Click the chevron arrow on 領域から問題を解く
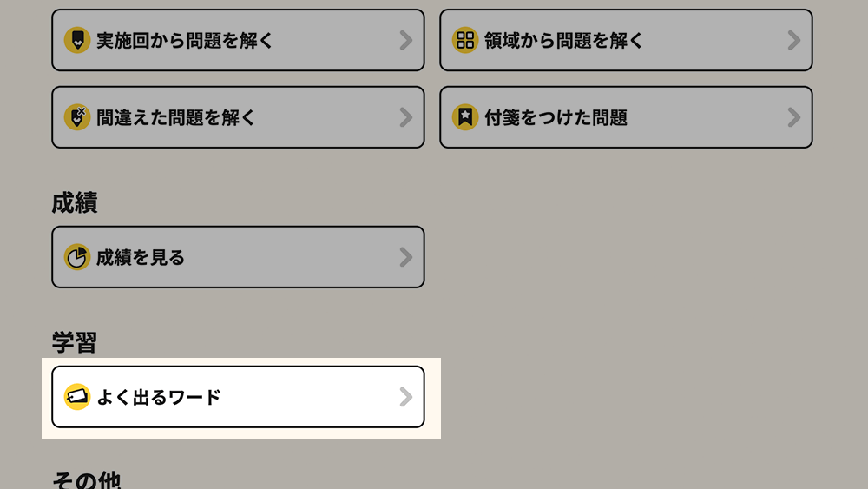 [793, 40]
